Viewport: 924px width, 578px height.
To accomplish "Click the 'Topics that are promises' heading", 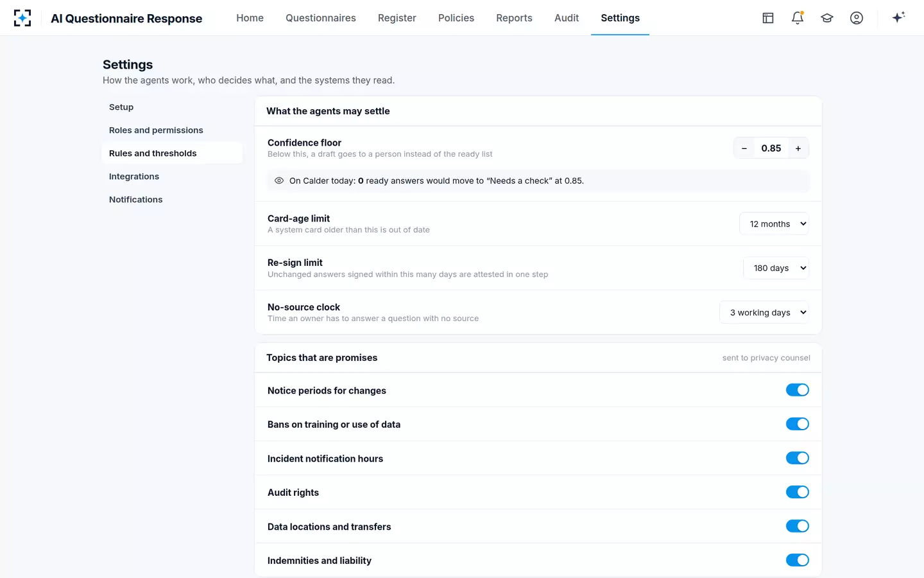I will [321, 358].
